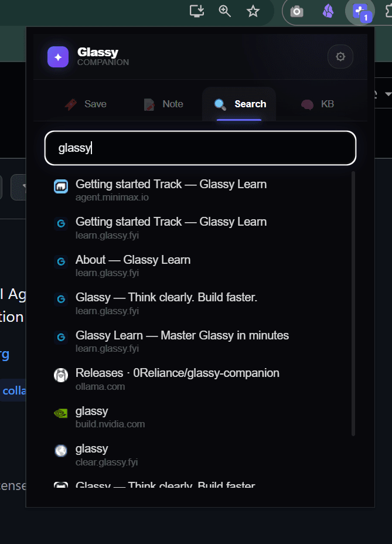Screen dimensions: 392x544
Task: Click the search field containing glassy
Action: coord(200,148)
